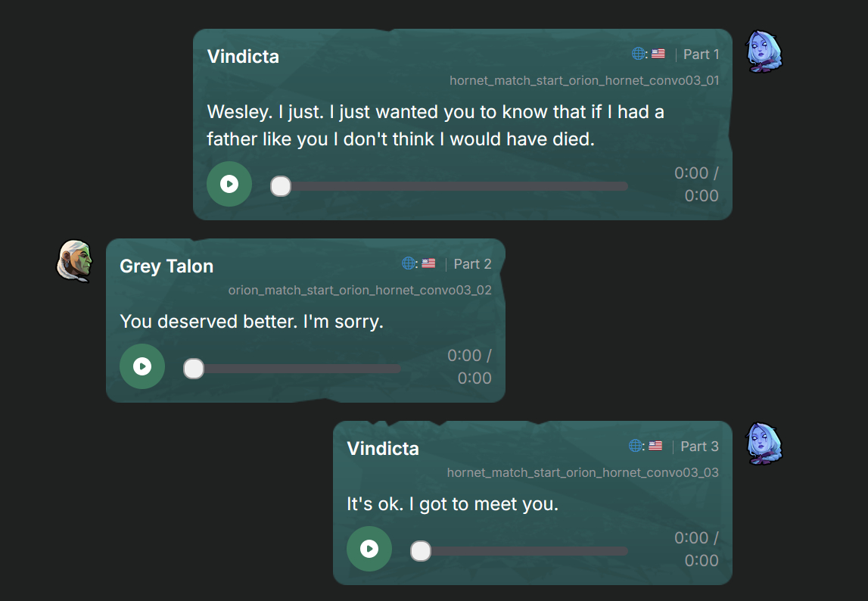The image size is (868, 601).
Task: Click US flag icon in Part 3 message
Action: (655, 446)
